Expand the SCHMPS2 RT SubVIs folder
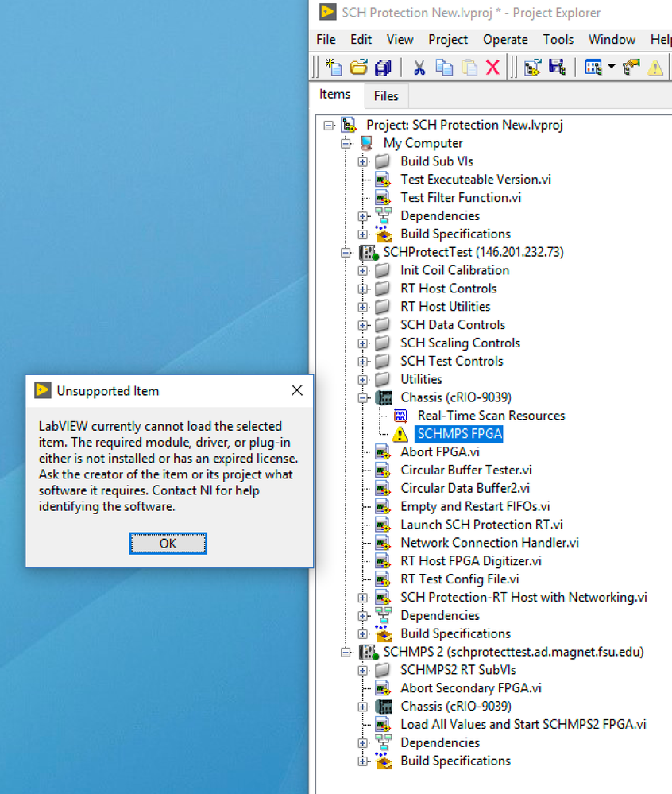 pyautogui.click(x=363, y=671)
